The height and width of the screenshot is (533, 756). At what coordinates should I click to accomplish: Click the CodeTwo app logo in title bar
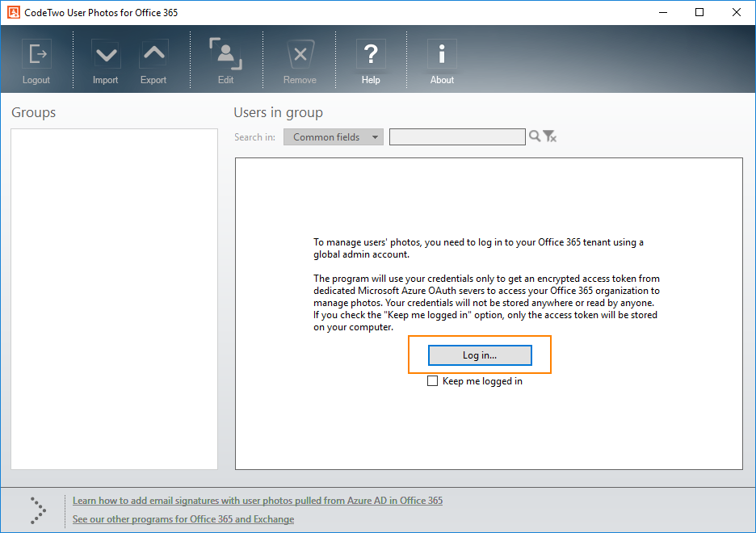[x=14, y=12]
